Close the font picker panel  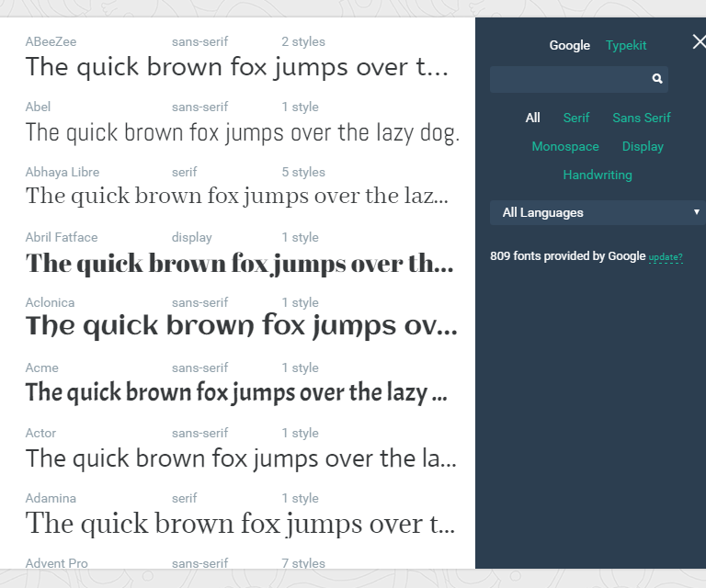tap(699, 42)
